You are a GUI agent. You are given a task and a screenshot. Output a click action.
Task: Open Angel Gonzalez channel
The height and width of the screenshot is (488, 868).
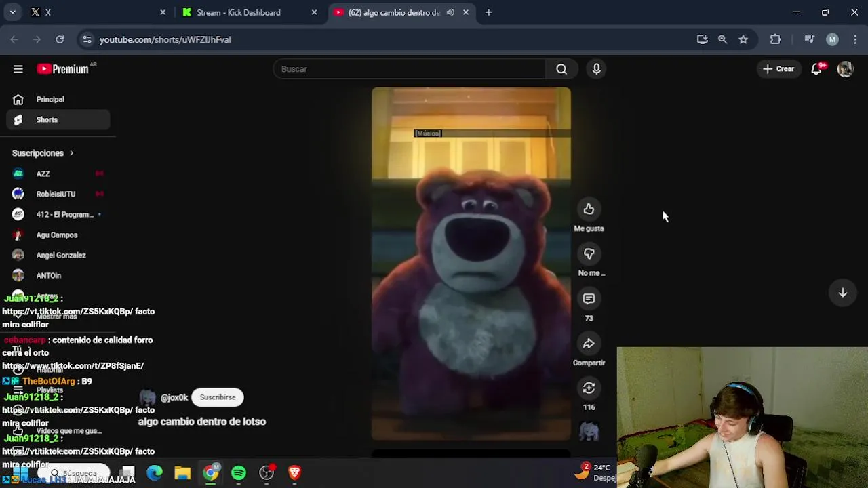(58, 255)
